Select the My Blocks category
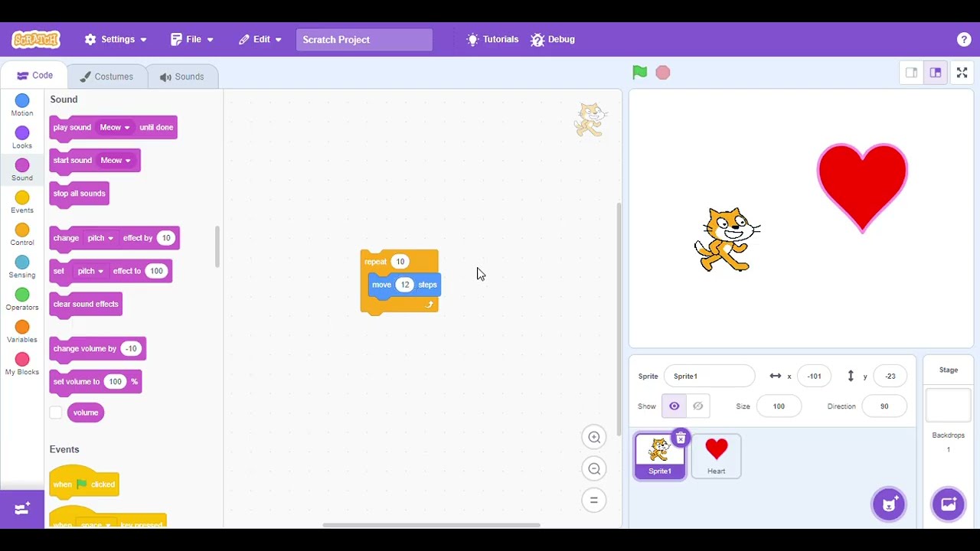Viewport: 980px width, 551px height. coord(22,364)
